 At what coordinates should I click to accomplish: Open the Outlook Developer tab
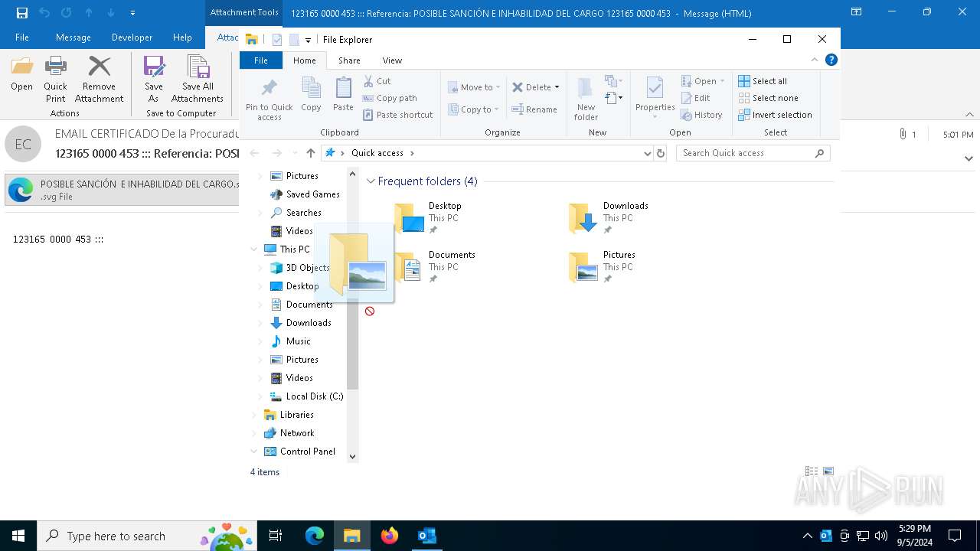pyautogui.click(x=132, y=37)
